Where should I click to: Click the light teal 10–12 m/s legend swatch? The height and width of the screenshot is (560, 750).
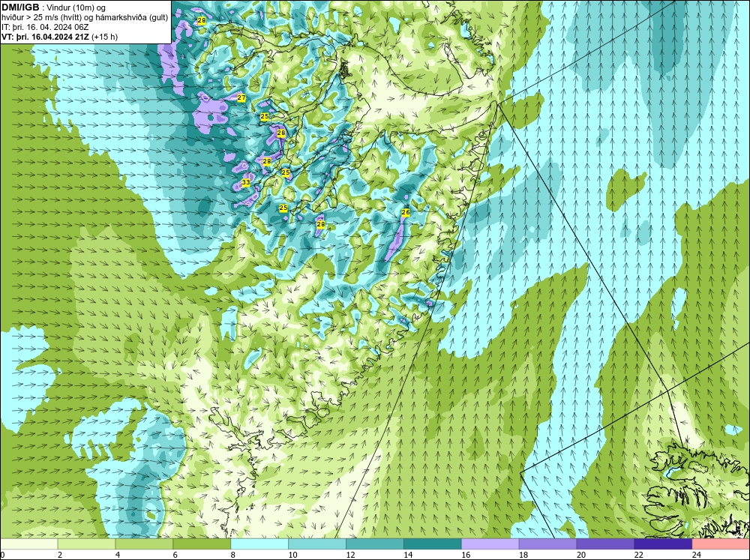tap(317, 544)
